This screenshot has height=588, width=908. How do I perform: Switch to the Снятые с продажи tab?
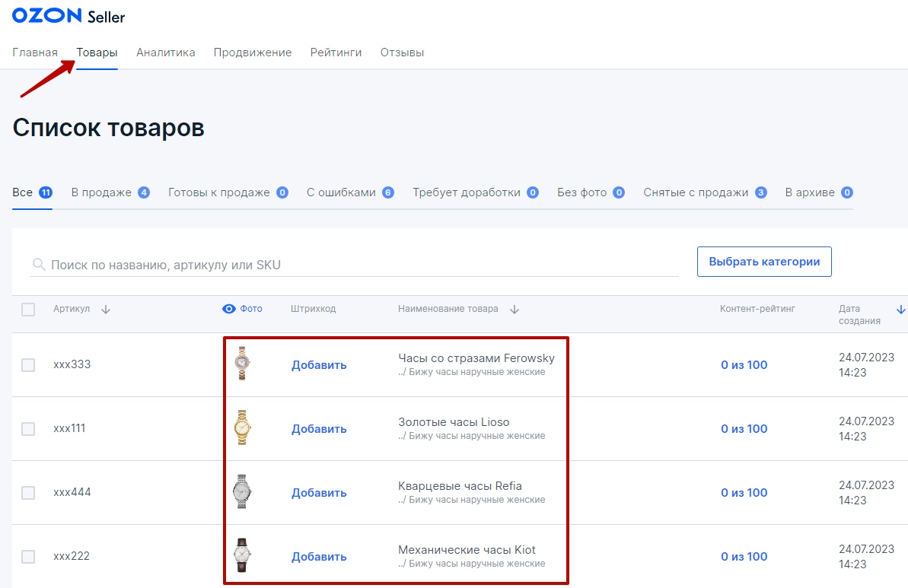coord(705,192)
